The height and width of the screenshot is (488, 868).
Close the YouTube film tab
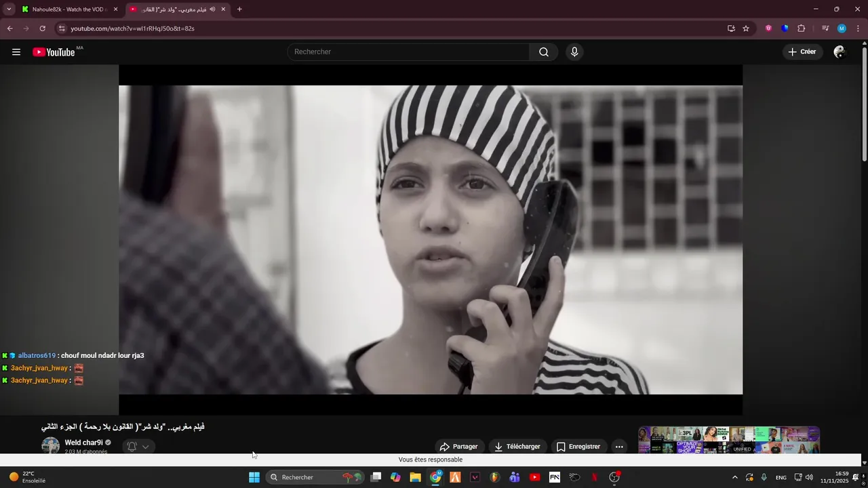coord(223,9)
